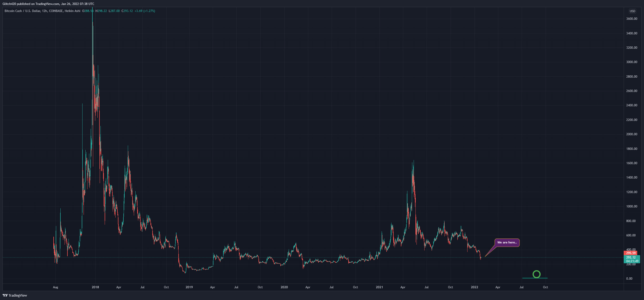Screen dimensions: 644x300
Task: Click the Heikin Ashi chart type label
Action: tap(72, 11)
